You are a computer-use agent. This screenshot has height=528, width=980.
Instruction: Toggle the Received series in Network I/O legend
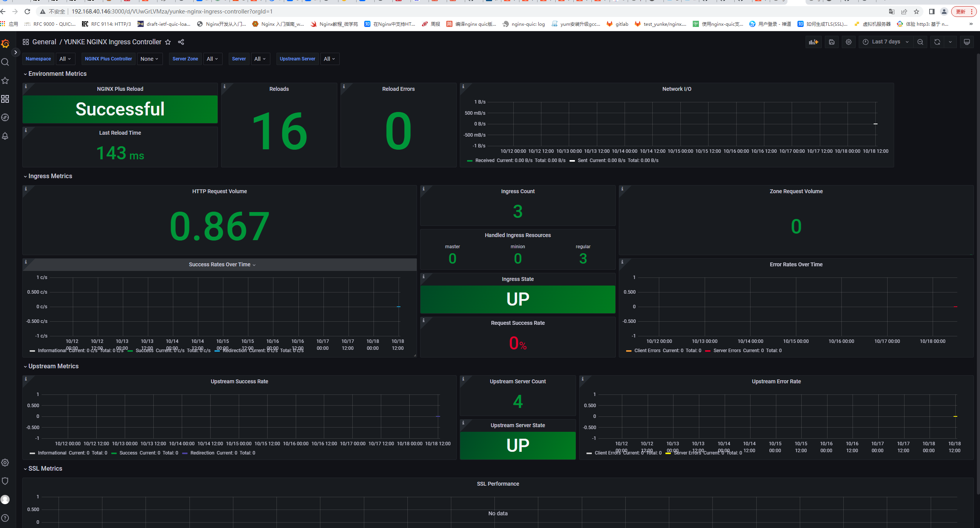(x=485, y=160)
